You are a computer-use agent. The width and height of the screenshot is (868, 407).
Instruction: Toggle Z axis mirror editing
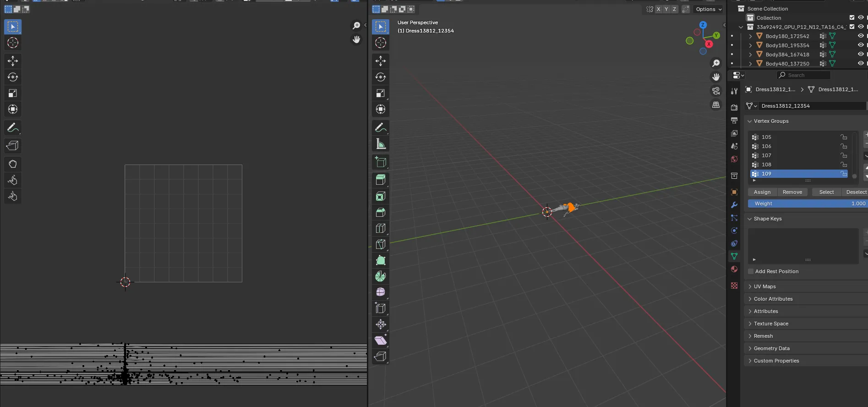pyautogui.click(x=674, y=9)
